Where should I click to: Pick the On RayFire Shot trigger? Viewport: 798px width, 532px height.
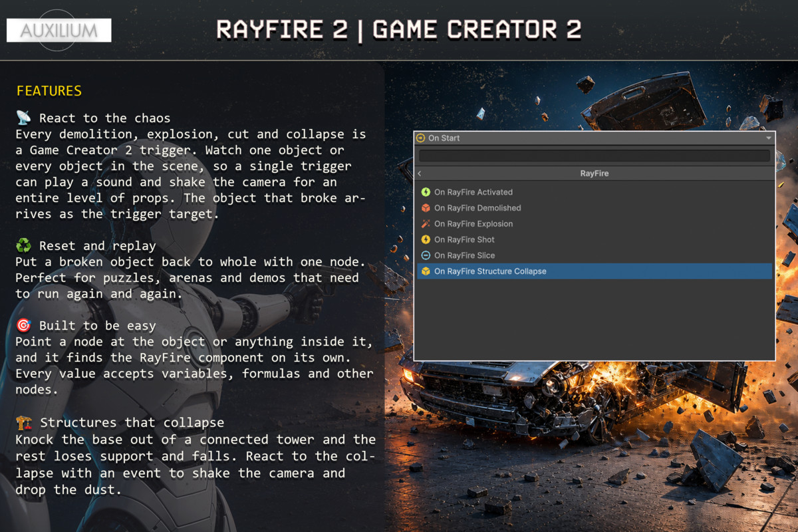(595, 240)
